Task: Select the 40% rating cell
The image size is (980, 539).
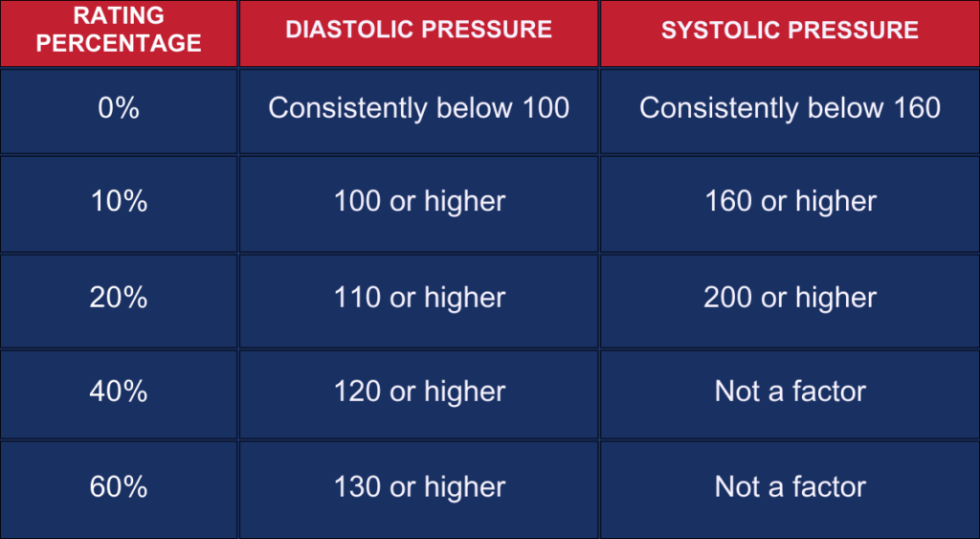Action: point(119,392)
